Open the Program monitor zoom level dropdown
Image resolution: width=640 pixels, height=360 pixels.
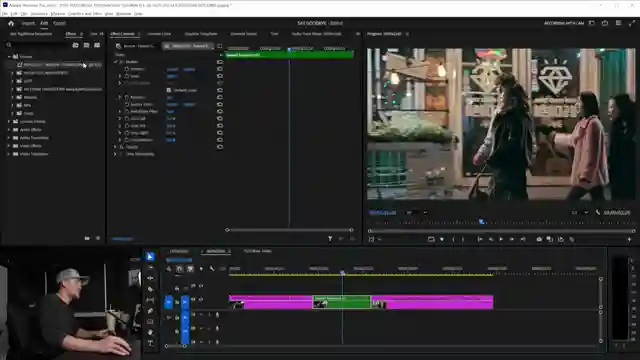[416, 212]
